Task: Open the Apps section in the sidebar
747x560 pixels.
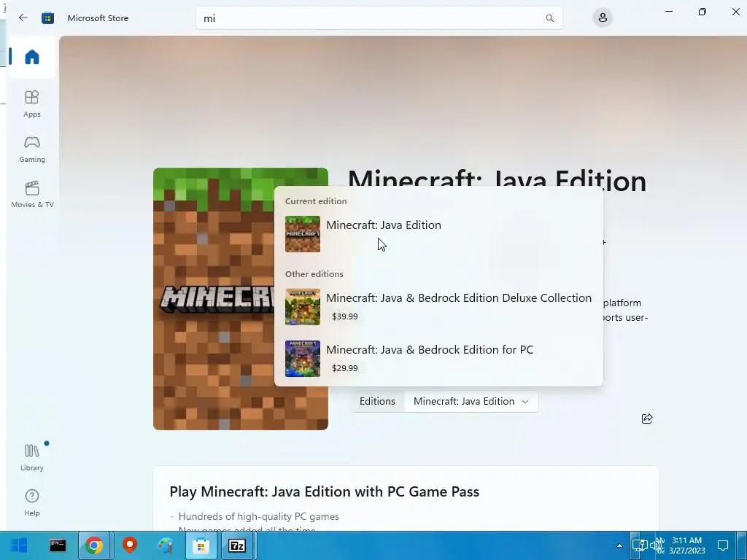Action: point(32,104)
